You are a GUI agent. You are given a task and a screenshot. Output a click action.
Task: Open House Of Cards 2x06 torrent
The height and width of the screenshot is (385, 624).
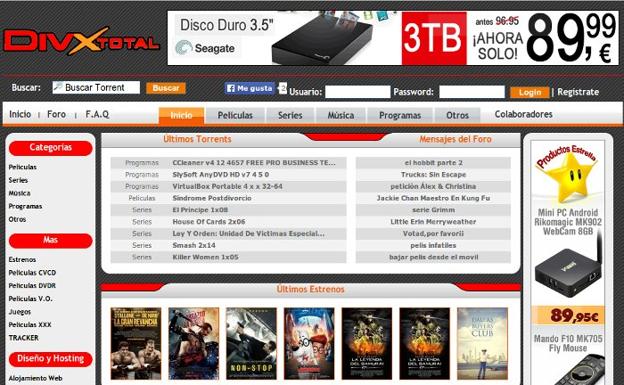pos(209,222)
